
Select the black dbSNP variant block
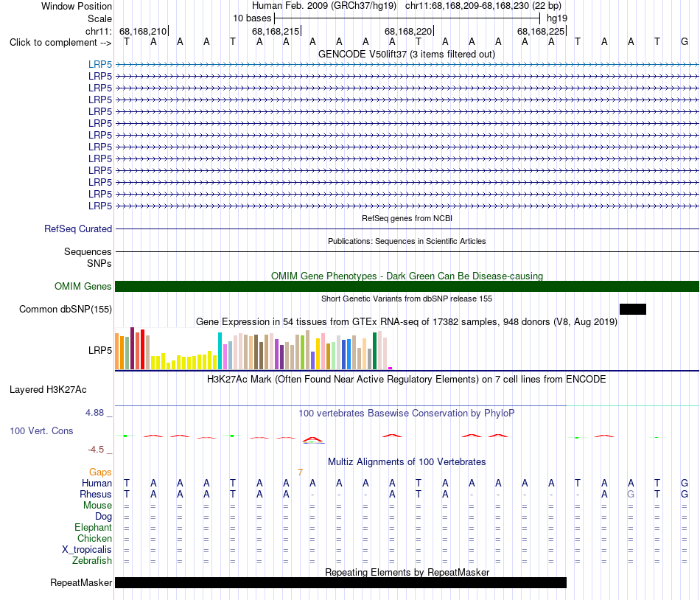click(633, 309)
